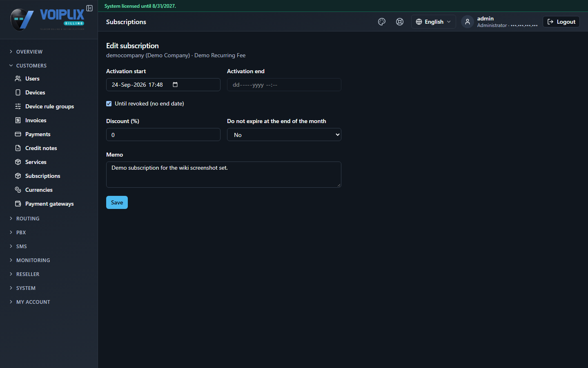Click into the Memo text area
This screenshot has width=588, height=368.
coord(224,175)
